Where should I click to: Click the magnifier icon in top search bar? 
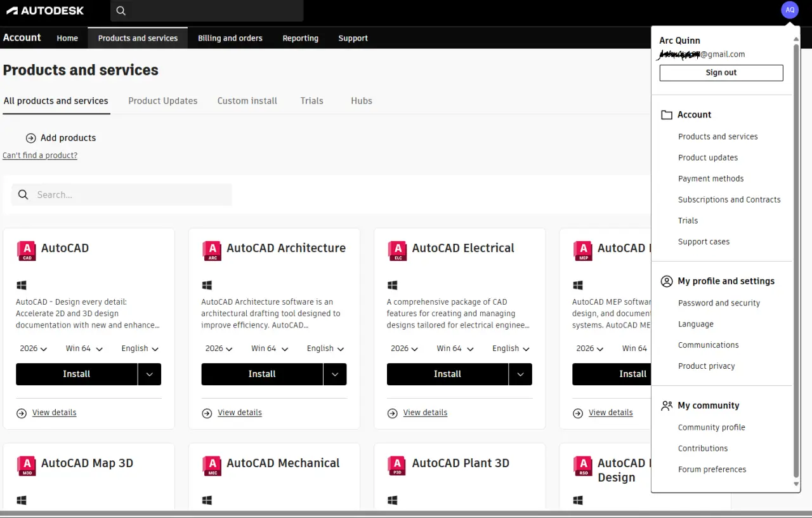point(121,11)
